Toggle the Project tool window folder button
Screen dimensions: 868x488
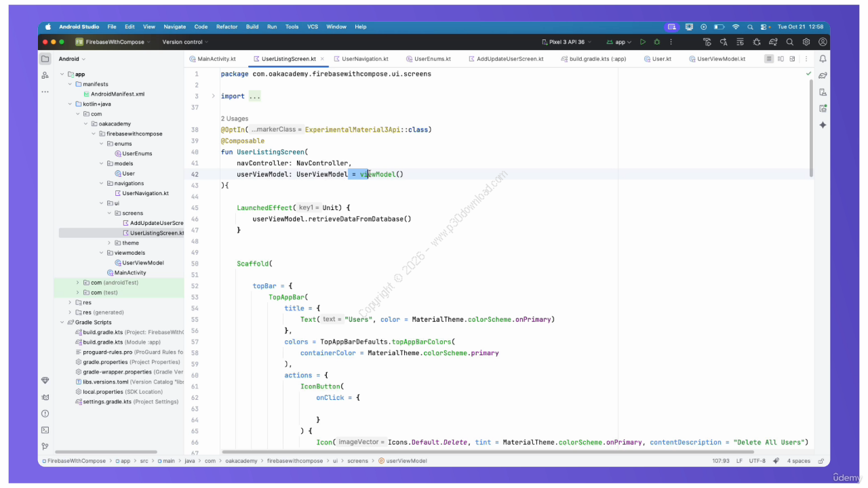(x=45, y=59)
